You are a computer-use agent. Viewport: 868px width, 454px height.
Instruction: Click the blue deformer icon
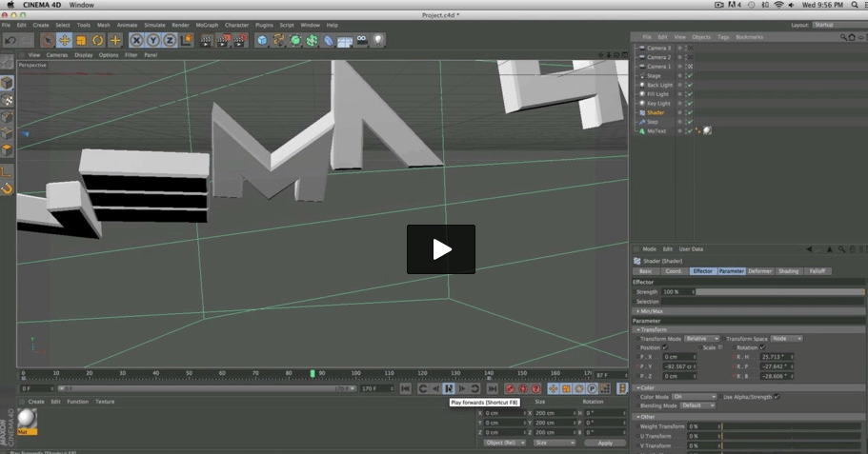click(329, 40)
